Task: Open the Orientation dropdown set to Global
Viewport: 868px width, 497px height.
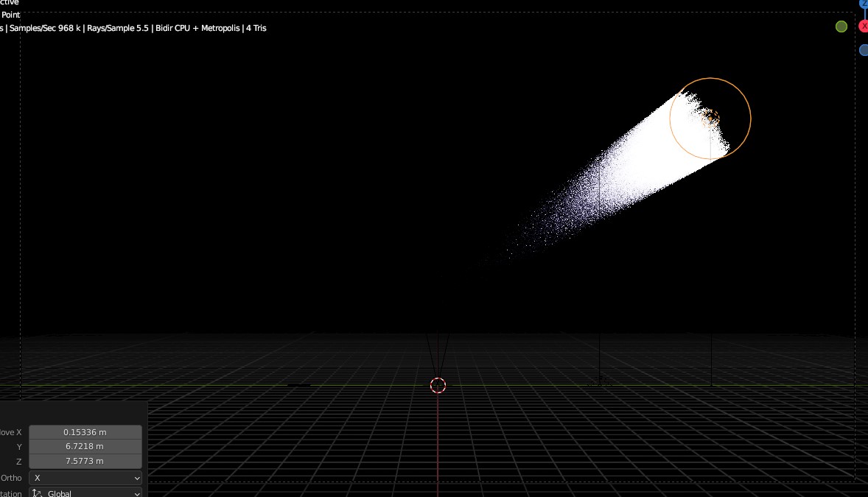Action: (85, 493)
